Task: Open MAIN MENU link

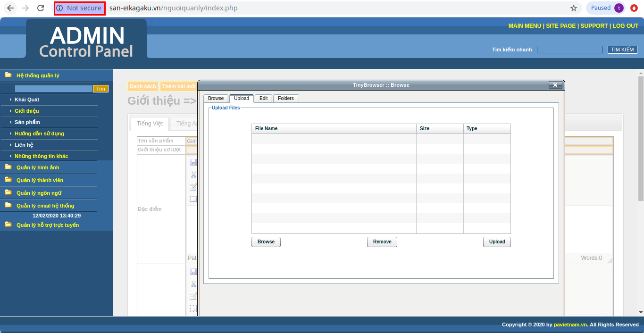Action: (x=525, y=26)
